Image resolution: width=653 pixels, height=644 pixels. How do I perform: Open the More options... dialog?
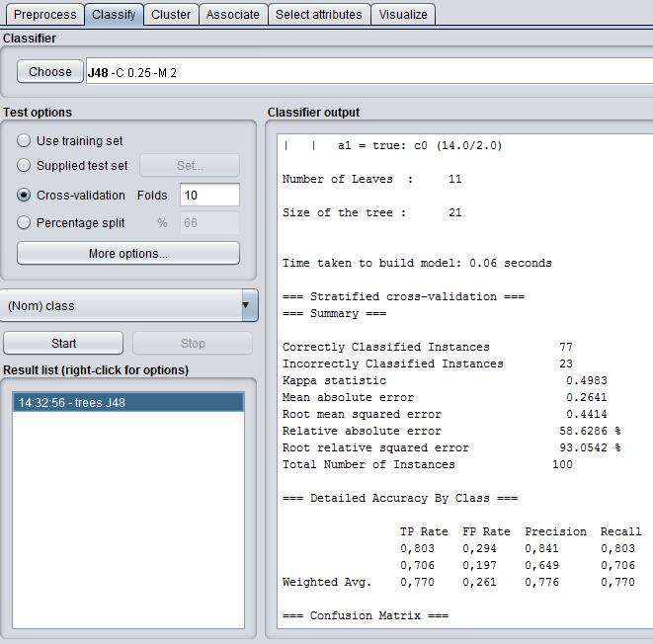click(128, 253)
